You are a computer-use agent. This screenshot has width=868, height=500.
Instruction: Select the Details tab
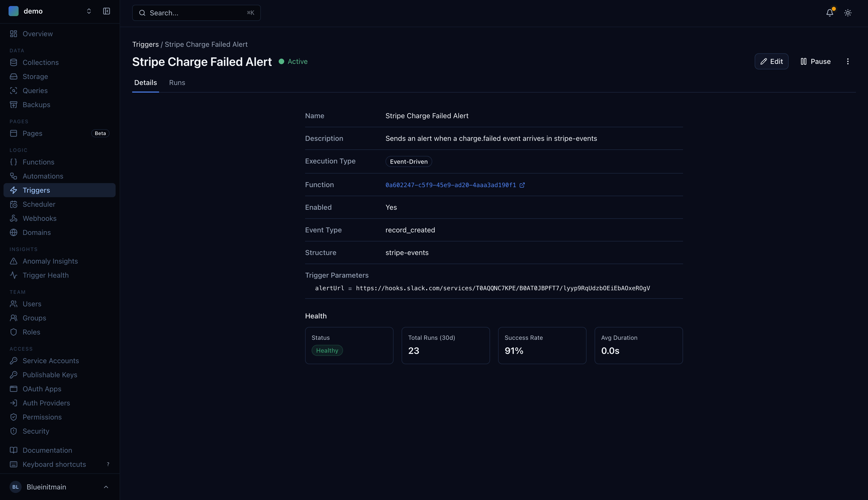point(146,82)
